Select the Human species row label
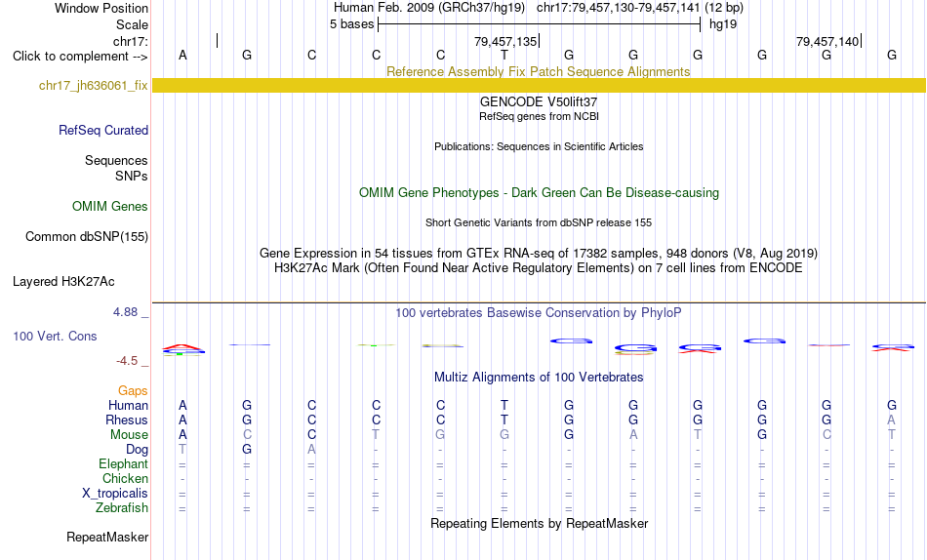The image size is (927, 560). point(128,405)
